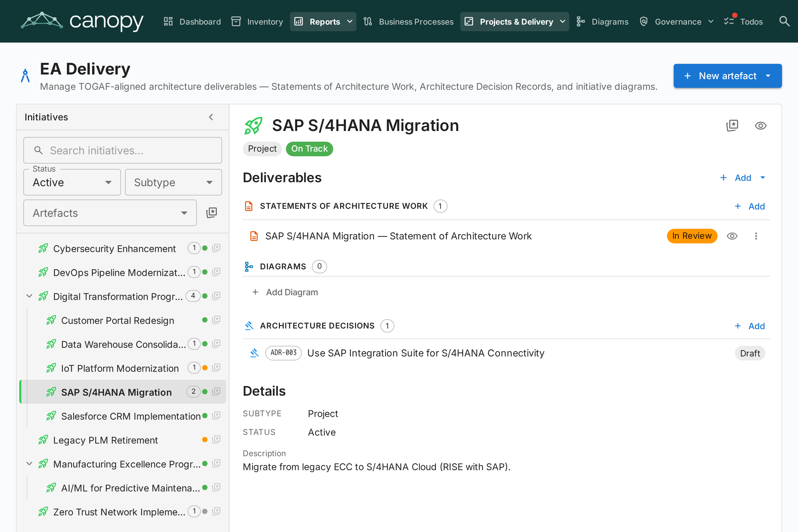
Task: Click bookmark icon on Legacy PLM Retirement row
Action: point(216,440)
